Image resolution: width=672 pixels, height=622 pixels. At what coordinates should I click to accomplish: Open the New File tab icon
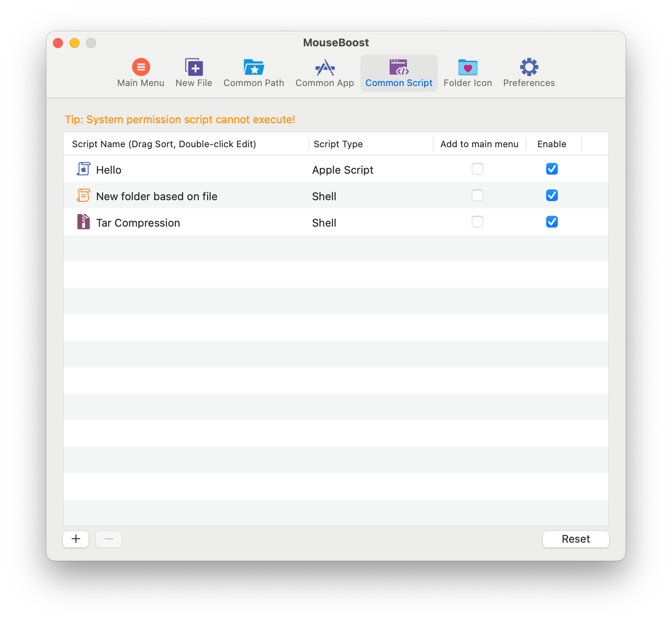194,67
